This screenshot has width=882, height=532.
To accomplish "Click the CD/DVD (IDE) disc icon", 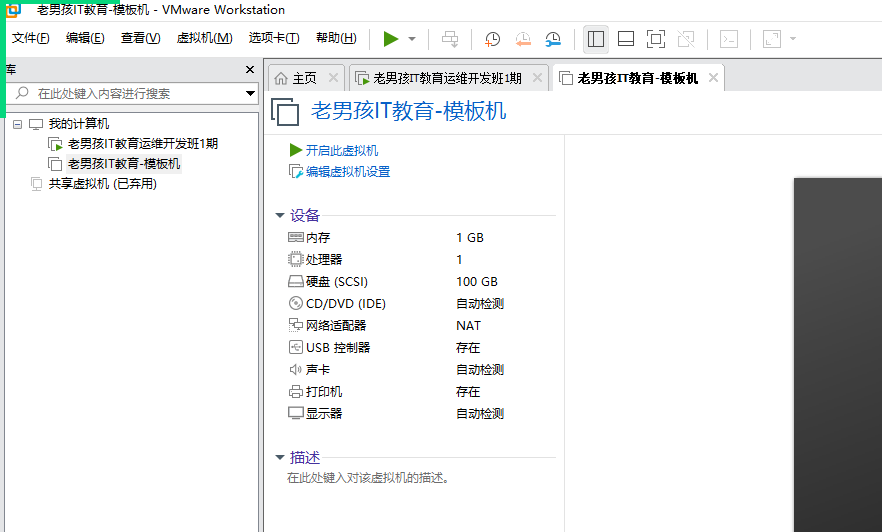I will (x=296, y=303).
